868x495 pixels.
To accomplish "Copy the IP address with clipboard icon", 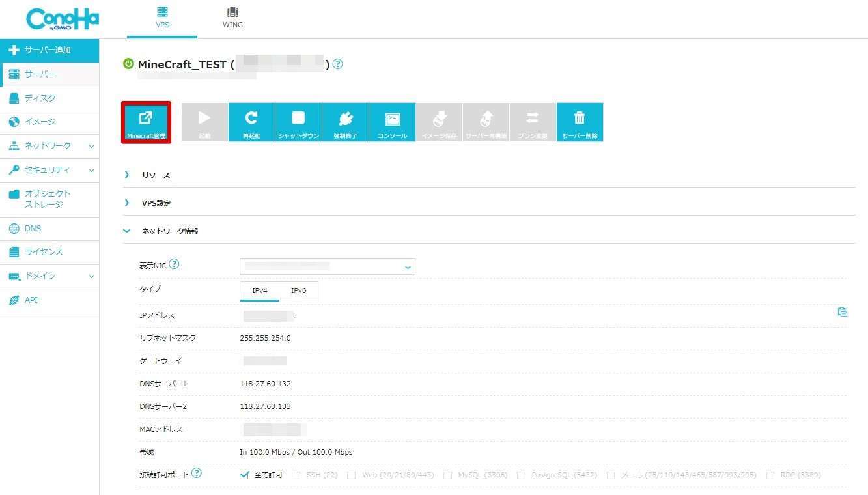I will point(842,312).
